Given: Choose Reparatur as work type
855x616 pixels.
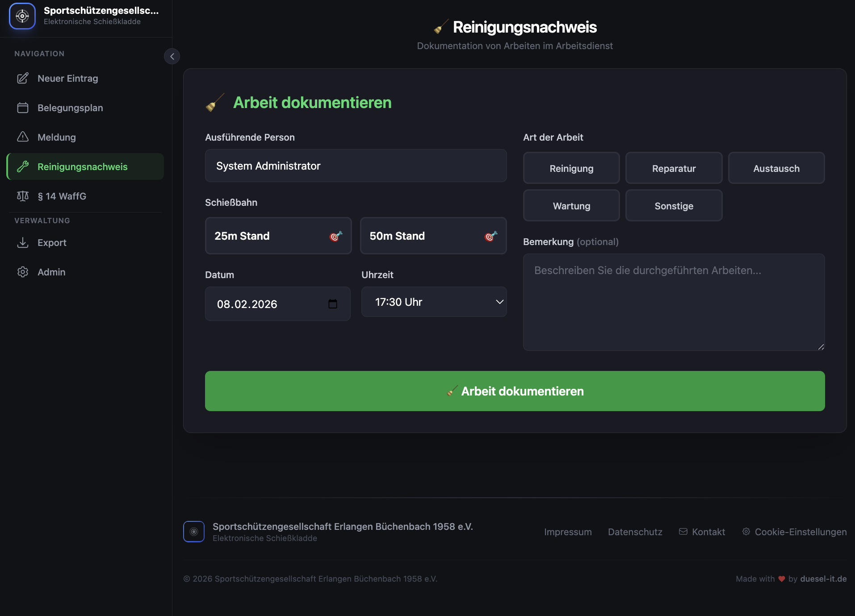Looking at the screenshot, I should pyautogui.click(x=674, y=168).
